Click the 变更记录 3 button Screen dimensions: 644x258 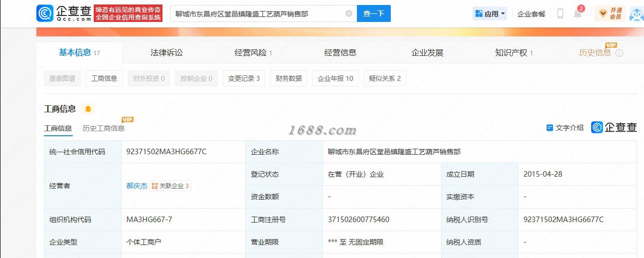tap(244, 78)
